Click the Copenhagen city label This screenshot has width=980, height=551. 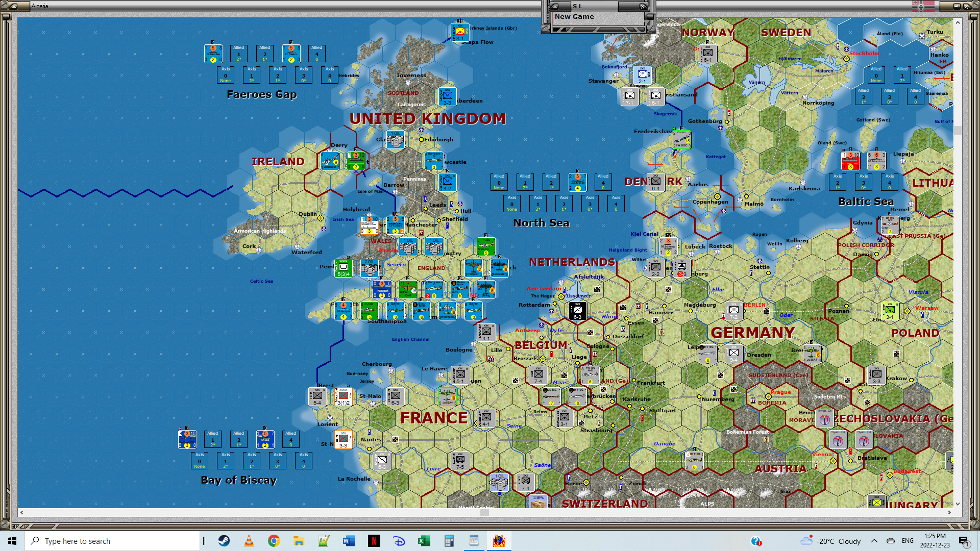(x=710, y=202)
